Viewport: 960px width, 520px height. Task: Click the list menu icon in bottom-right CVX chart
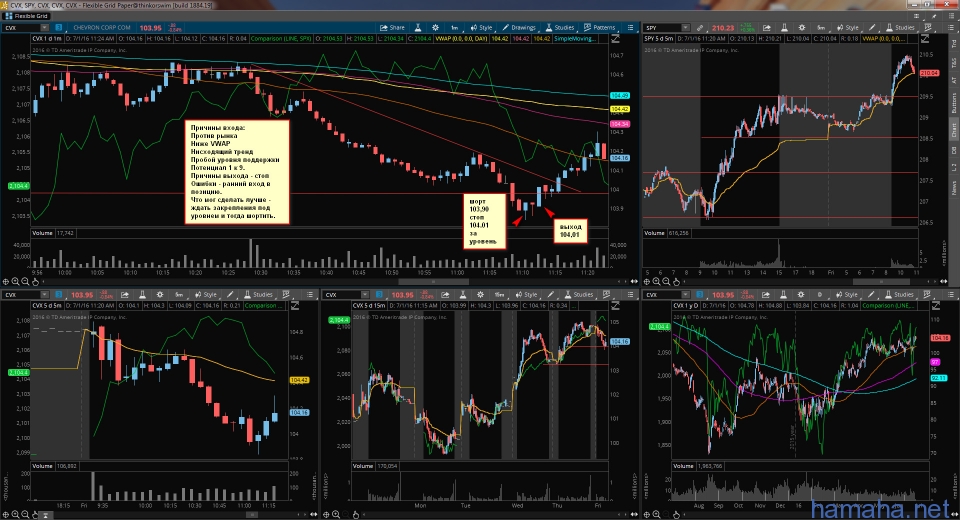tap(950, 295)
